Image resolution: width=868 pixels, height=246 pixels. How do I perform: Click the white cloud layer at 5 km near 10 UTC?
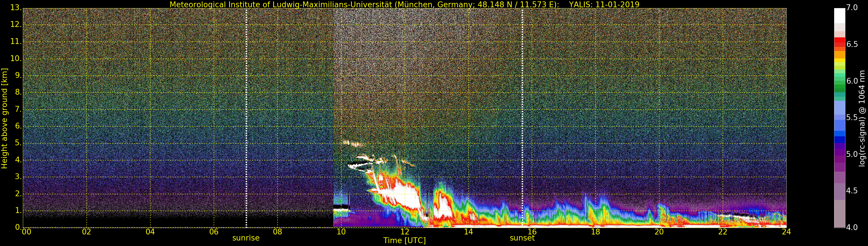[x=353, y=144]
